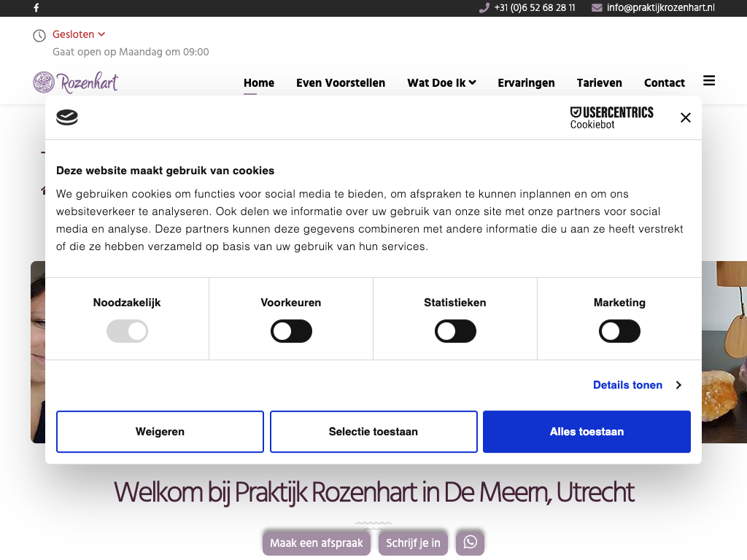Screen dimensions: 747x560
Task: Click the Schrijf je in button
Action: (x=413, y=542)
